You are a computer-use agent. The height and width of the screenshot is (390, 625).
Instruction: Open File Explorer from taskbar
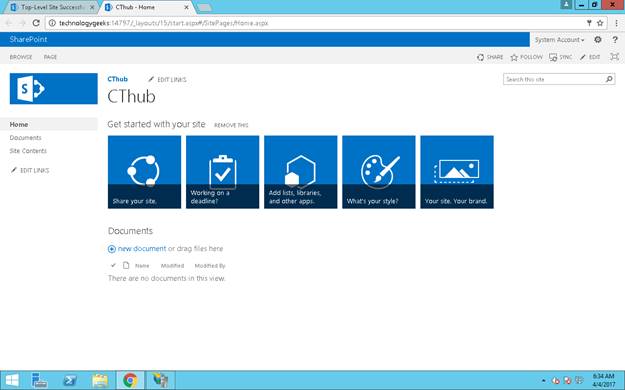(100, 380)
